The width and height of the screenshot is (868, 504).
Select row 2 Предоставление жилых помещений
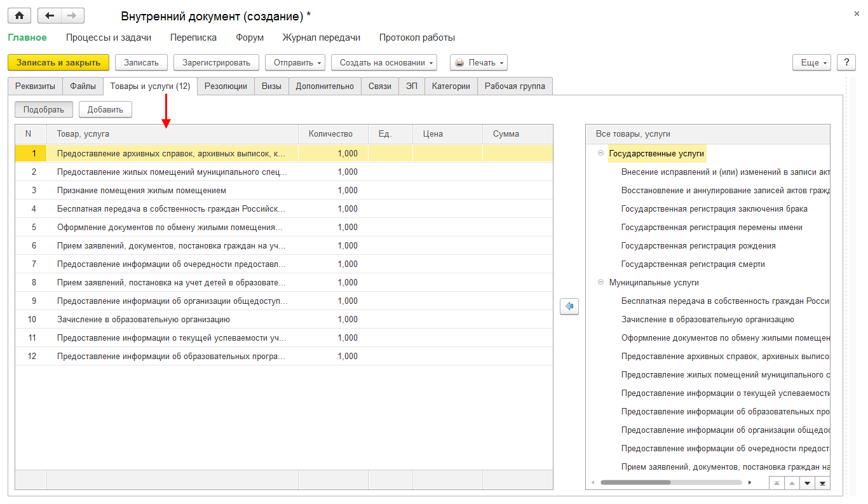point(284,172)
